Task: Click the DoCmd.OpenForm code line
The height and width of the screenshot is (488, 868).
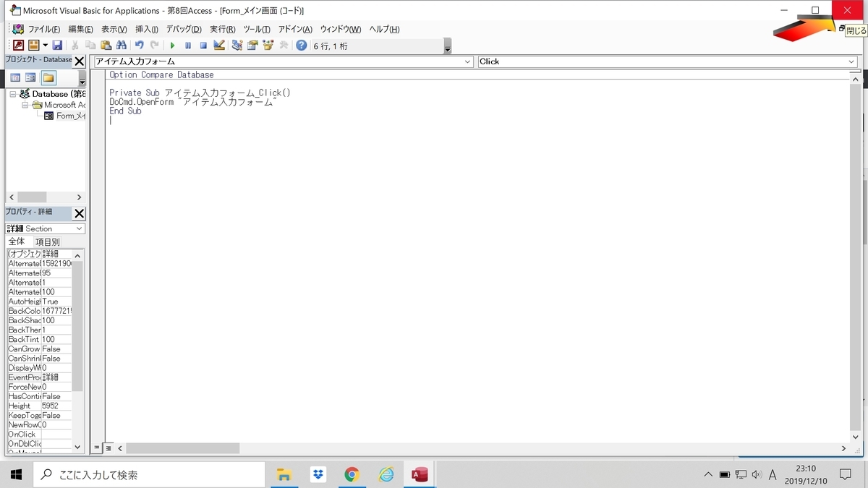Action: 193,102
